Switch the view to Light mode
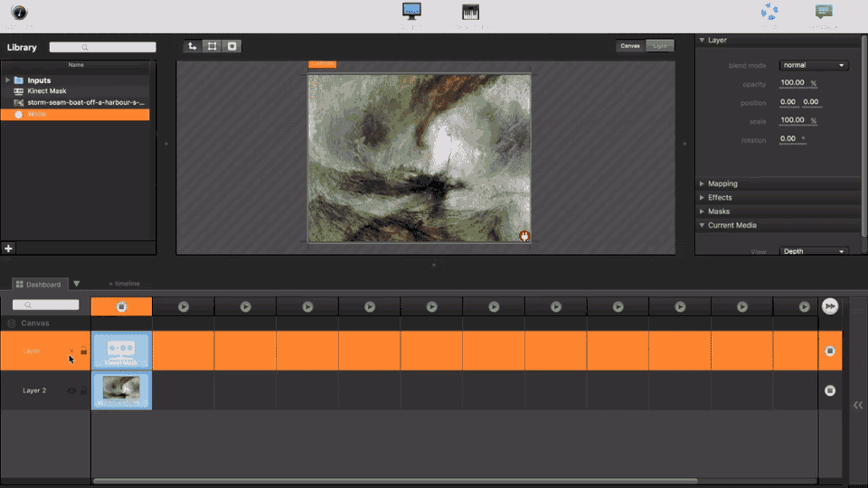Viewport: 868px width, 488px height. [x=660, y=46]
